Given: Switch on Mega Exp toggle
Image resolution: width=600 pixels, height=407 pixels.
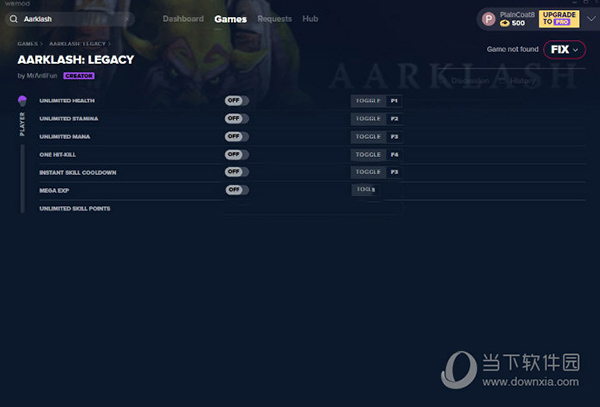Looking at the screenshot, I should 236,190.
